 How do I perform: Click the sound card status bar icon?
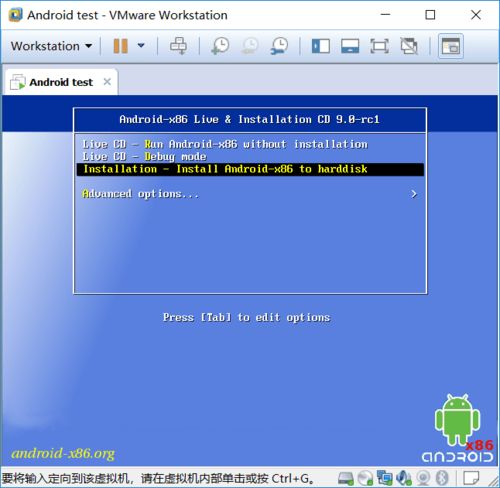pyautogui.click(x=404, y=478)
